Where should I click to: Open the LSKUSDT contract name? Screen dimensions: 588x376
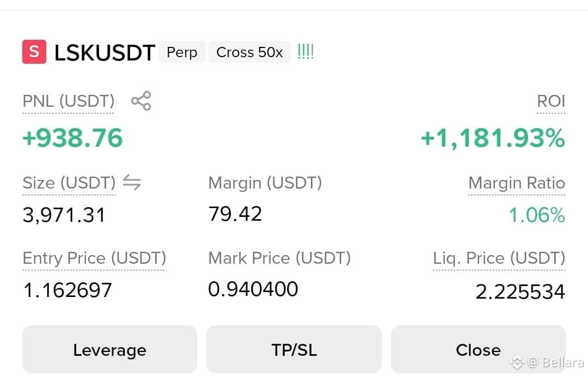[105, 52]
